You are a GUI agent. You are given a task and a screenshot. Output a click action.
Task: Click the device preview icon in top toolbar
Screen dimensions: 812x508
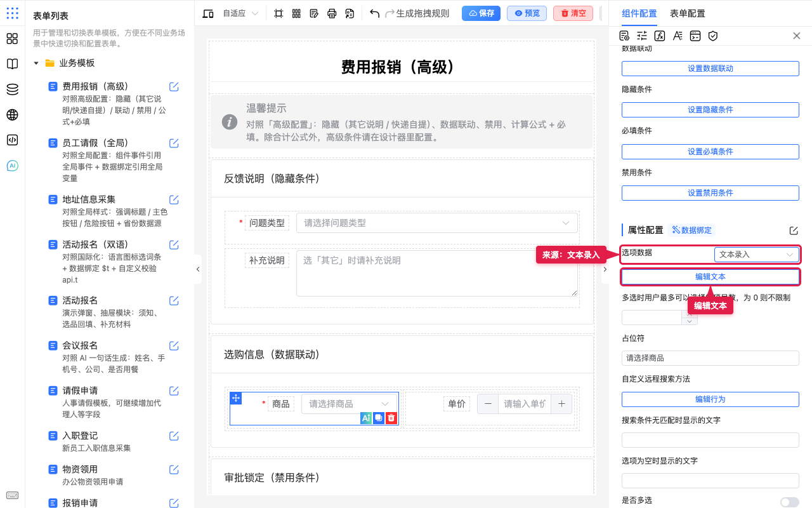tap(208, 13)
